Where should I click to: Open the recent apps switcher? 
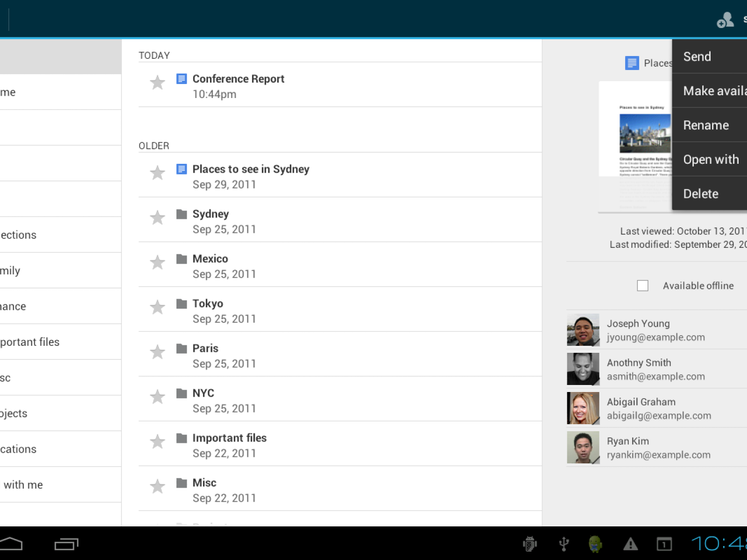pyautogui.click(x=66, y=544)
